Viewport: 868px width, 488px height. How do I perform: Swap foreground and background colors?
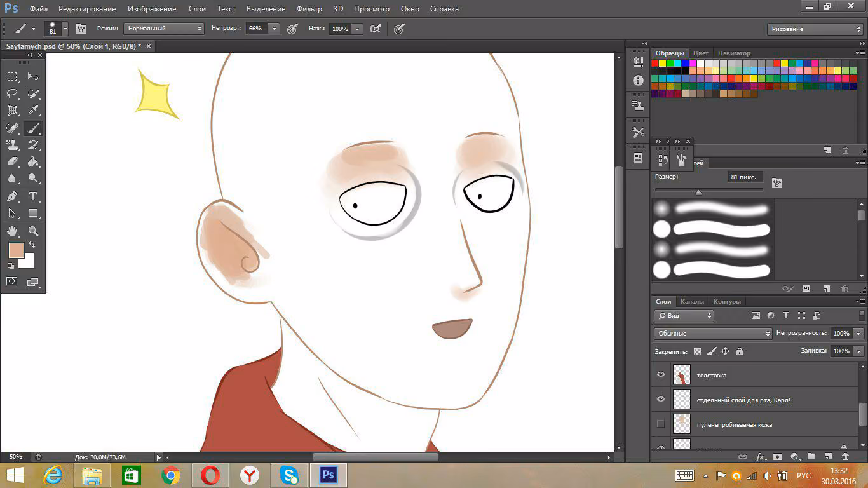[31, 245]
